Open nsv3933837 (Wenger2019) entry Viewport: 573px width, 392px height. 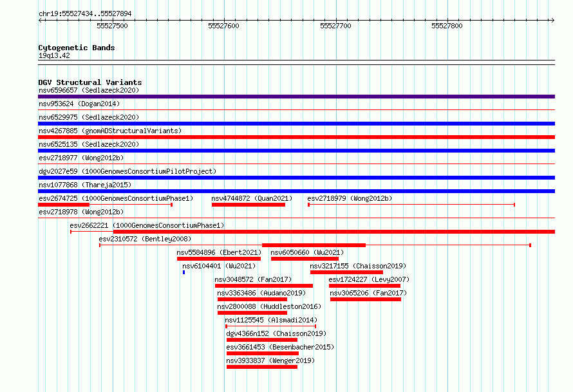point(270,360)
